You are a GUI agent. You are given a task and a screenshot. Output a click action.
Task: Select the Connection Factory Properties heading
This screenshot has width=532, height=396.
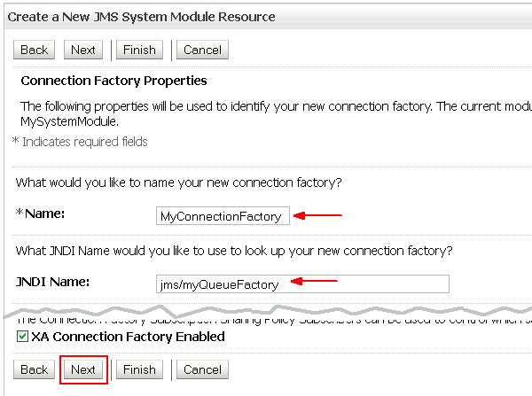(113, 81)
